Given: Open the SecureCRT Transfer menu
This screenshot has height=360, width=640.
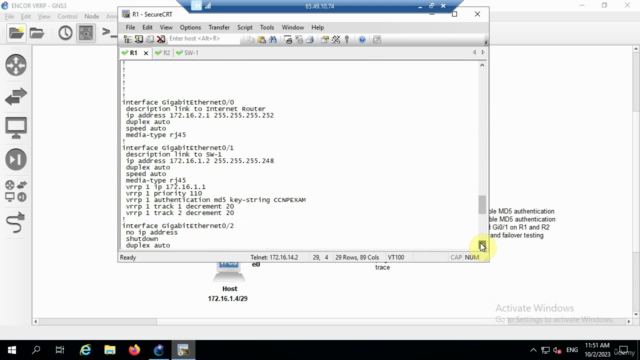Looking at the screenshot, I should (219, 27).
